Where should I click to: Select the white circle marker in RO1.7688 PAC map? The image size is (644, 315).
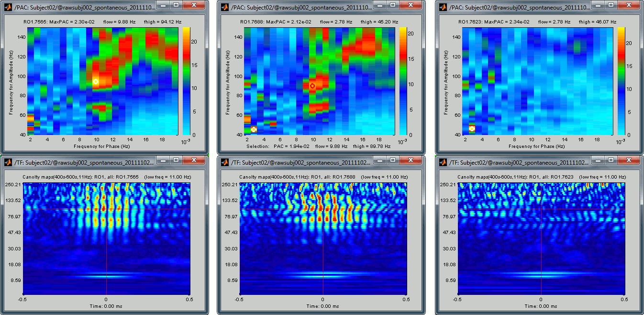(x=254, y=129)
